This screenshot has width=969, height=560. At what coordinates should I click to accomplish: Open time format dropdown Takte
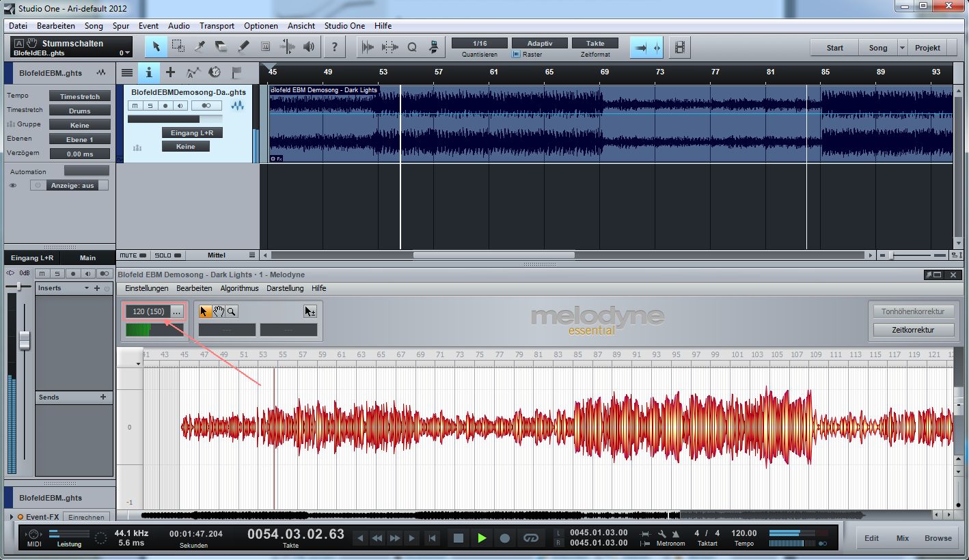595,43
